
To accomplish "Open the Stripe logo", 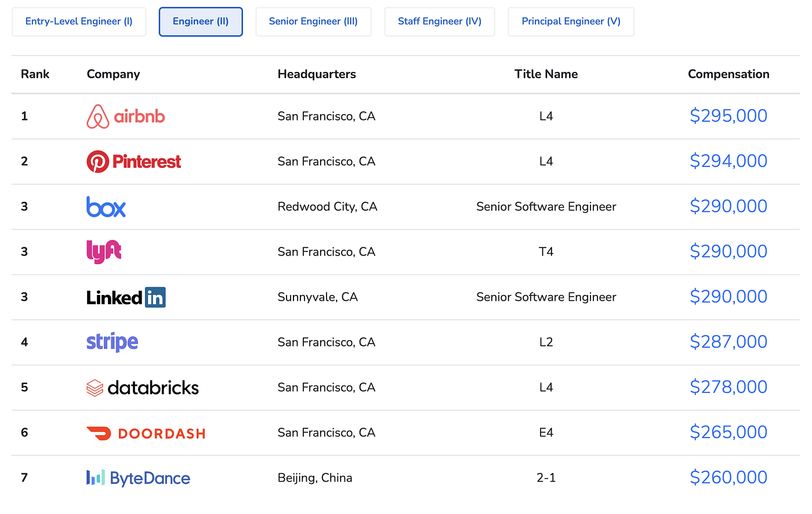I will point(113,342).
